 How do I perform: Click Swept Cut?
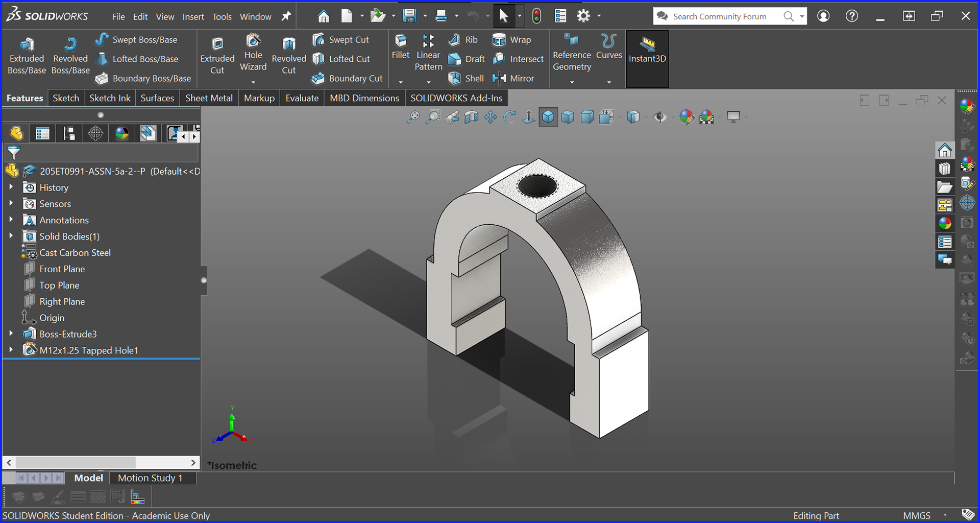coord(340,40)
